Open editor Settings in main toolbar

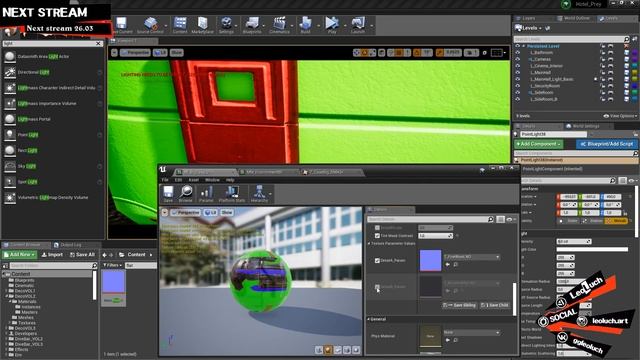point(226,25)
